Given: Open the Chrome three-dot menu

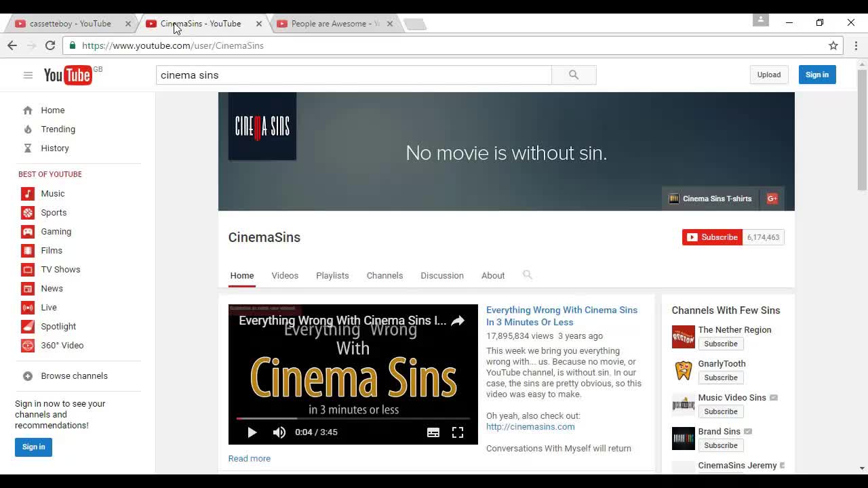Looking at the screenshot, I should [856, 45].
